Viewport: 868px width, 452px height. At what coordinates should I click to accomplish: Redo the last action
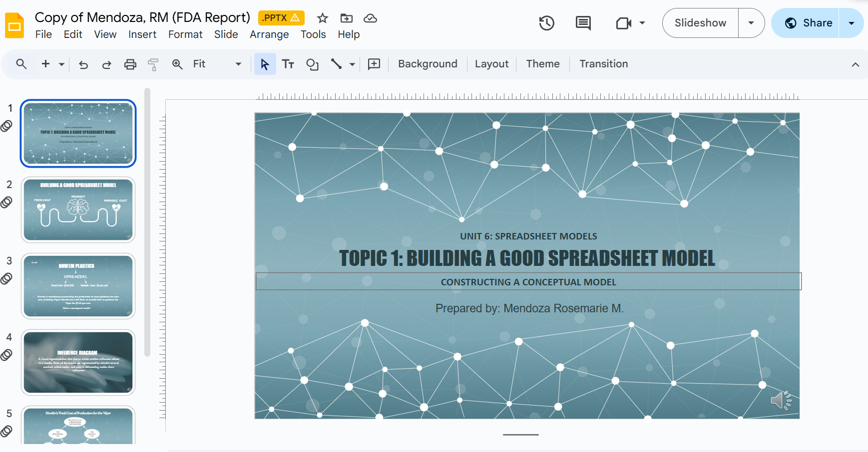point(106,64)
